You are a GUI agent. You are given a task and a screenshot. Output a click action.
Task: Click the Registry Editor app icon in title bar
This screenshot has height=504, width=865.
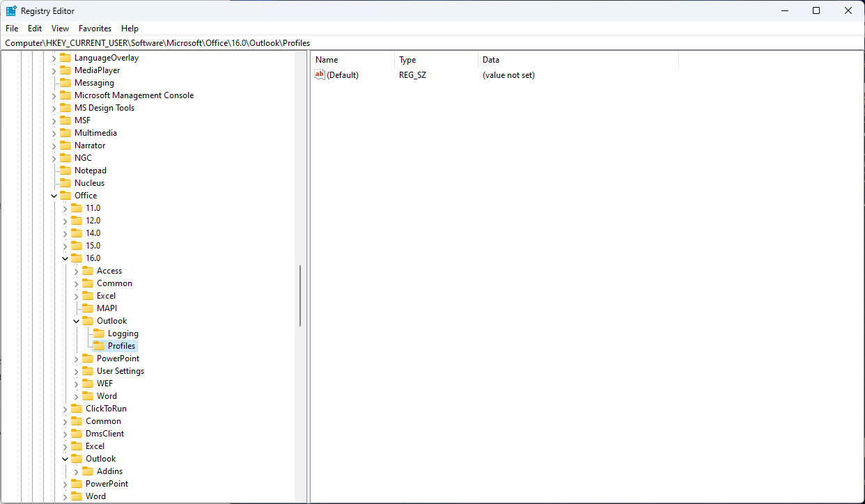click(11, 10)
